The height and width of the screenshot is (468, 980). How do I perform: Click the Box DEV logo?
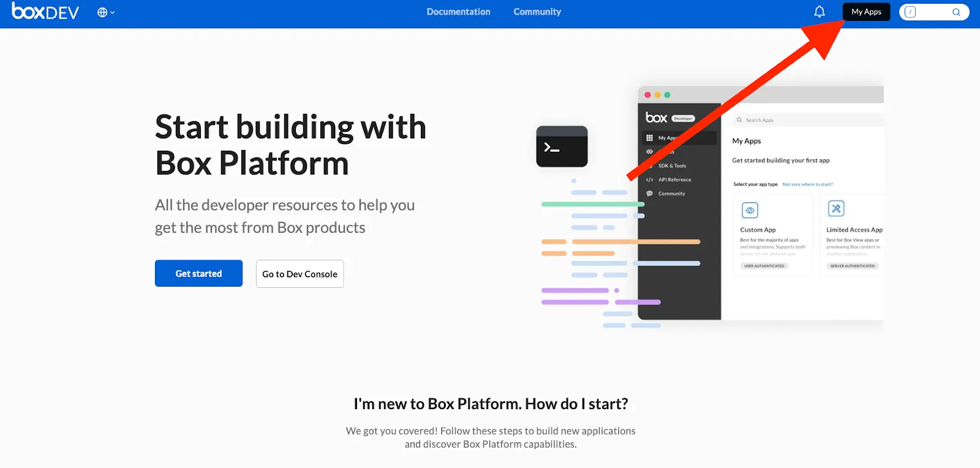tap(45, 12)
